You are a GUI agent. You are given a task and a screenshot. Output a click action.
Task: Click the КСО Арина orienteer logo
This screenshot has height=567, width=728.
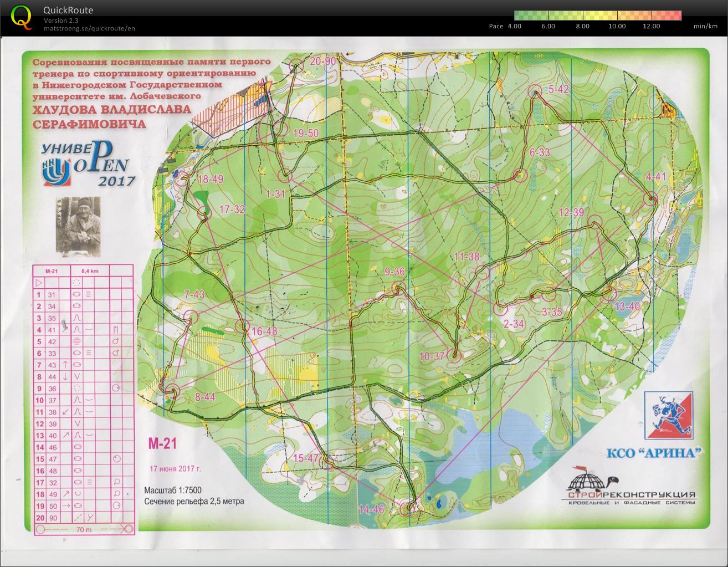click(x=669, y=415)
